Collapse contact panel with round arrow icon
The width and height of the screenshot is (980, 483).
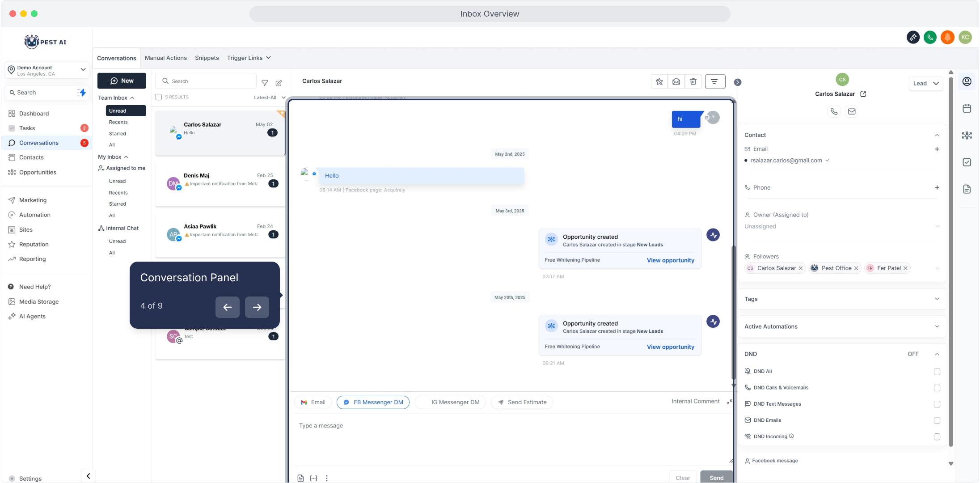(x=738, y=82)
